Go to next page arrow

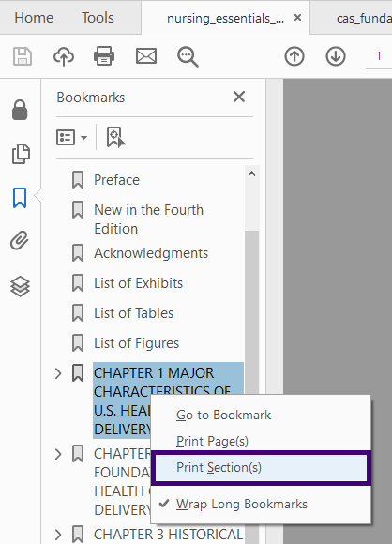(336, 56)
